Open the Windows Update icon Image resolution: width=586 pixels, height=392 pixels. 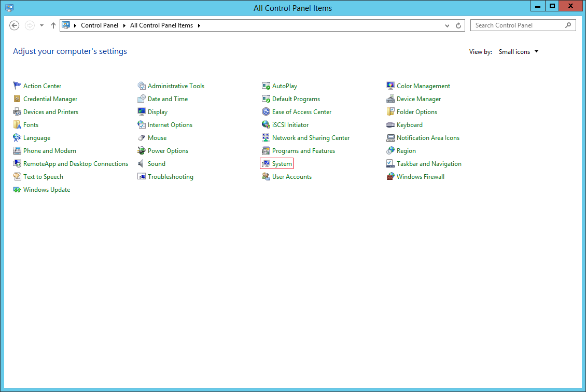pyautogui.click(x=17, y=189)
